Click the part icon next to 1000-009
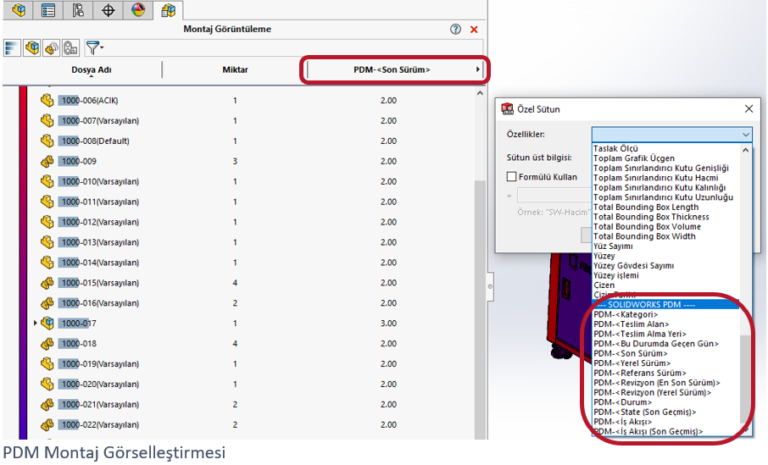This screenshot has height=465, width=768. (x=46, y=161)
